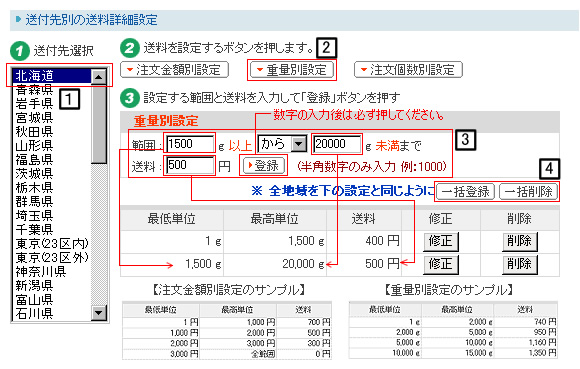Viewport: 580px width, 369px height.
Task: Open 重量別設定 settings
Action: (x=292, y=70)
